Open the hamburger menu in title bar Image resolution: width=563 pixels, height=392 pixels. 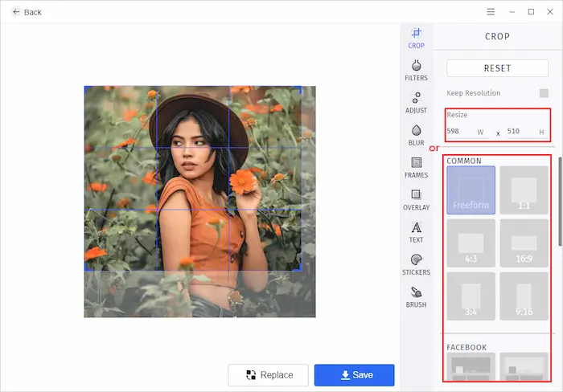click(491, 12)
